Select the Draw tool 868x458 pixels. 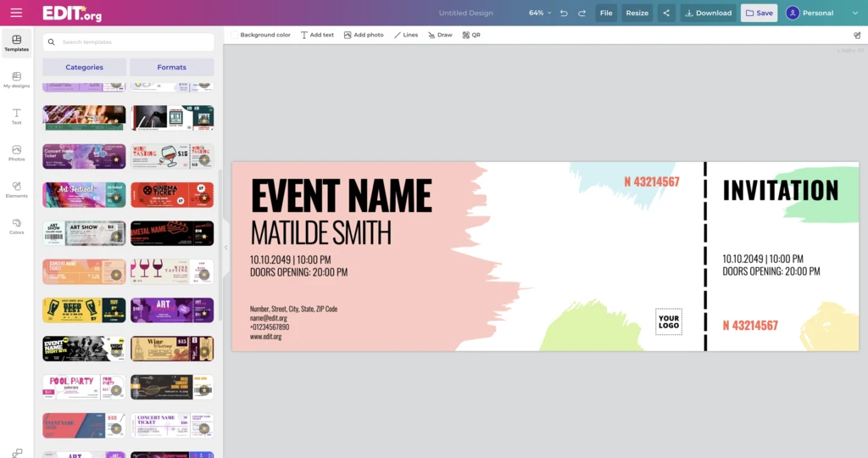tap(440, 35)
